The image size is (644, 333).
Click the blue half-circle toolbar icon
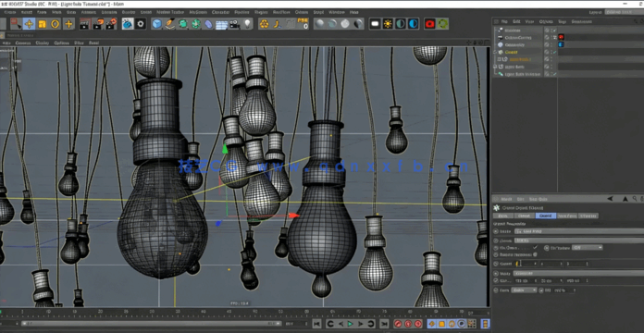(414, 24)
